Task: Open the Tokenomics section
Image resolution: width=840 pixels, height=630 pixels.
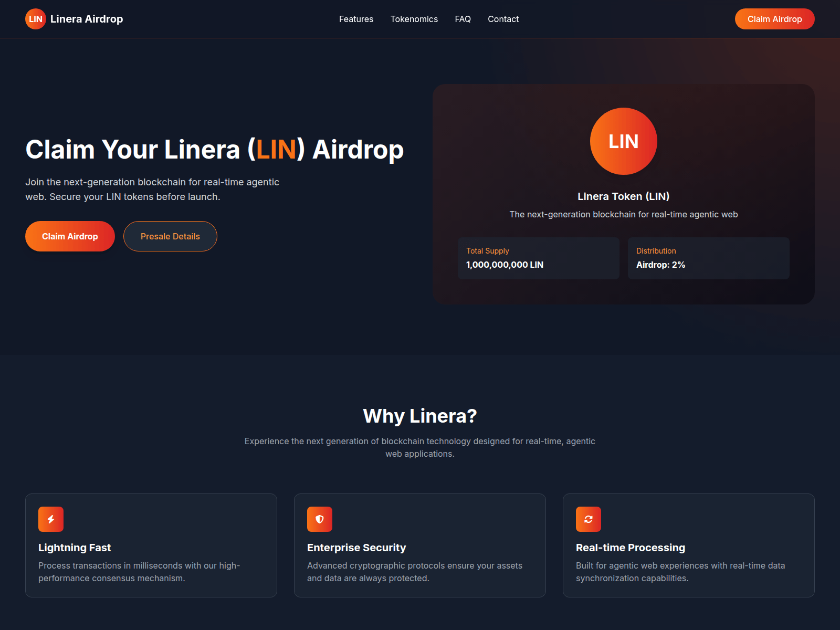Action: point(414,19)
